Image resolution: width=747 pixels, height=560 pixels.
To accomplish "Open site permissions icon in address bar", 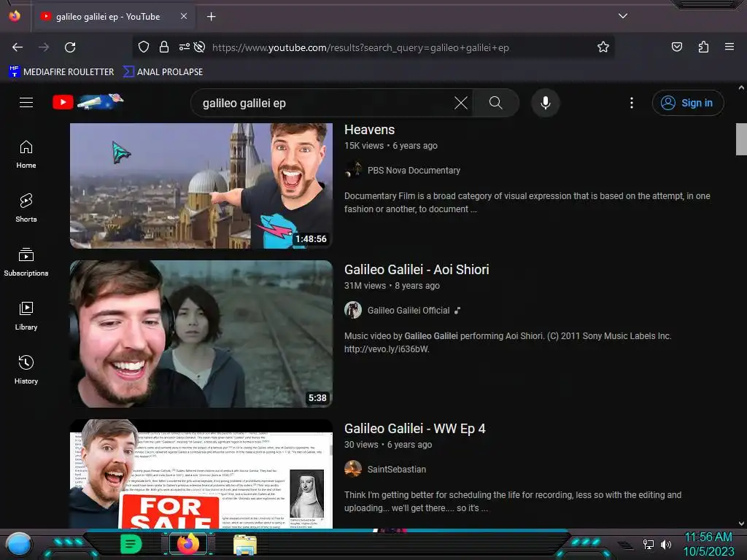I will coord(185,47).
